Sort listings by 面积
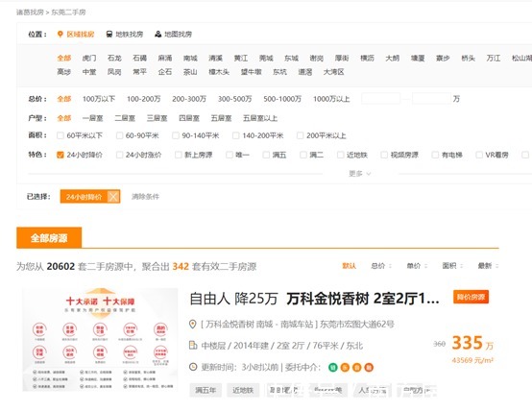This screenshot has width=532, height=411. pyautogui.click(x=453, y=266)
